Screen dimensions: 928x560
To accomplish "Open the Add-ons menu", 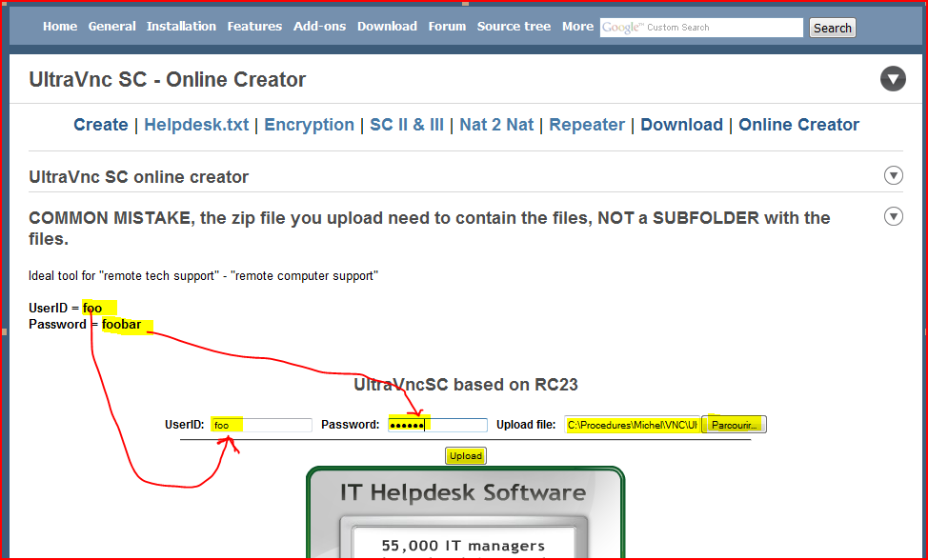I will [x=319, y=27].
